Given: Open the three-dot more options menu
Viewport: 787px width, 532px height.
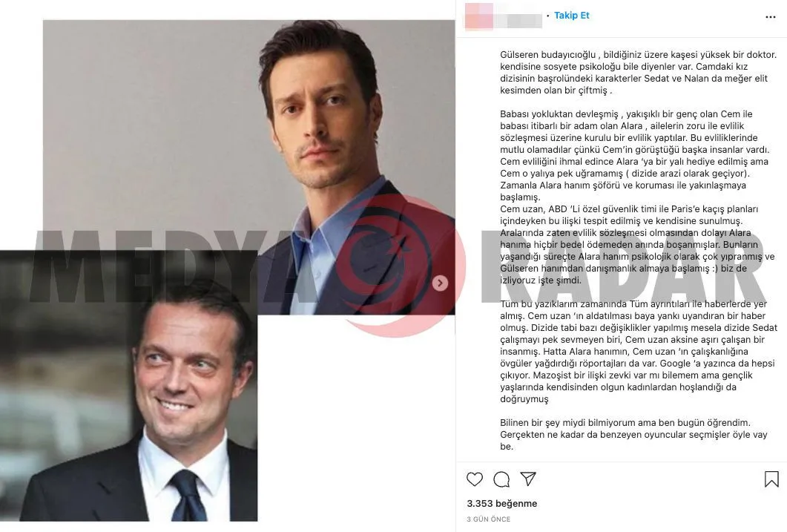Looking at the screenshot, I should click(x=771, y=17).
